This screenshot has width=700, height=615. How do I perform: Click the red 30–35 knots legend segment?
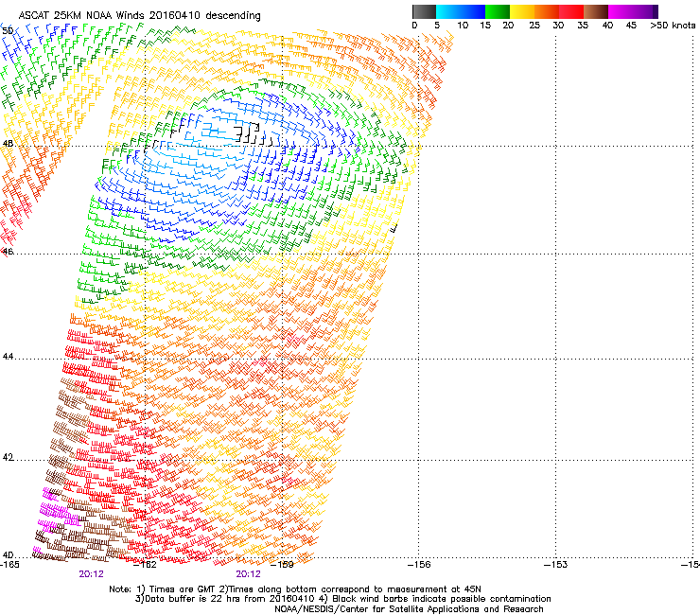(x=571, y=11)
